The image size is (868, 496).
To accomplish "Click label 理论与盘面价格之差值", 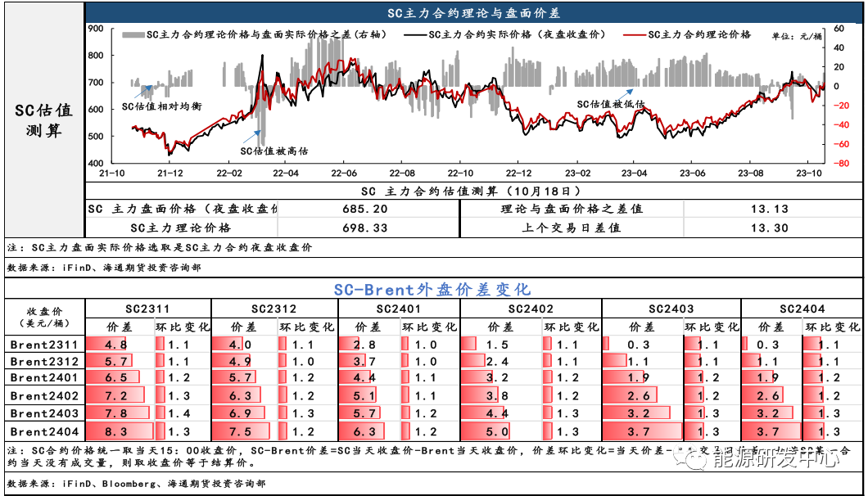I will pyautogui.click(x=572, y=210).
